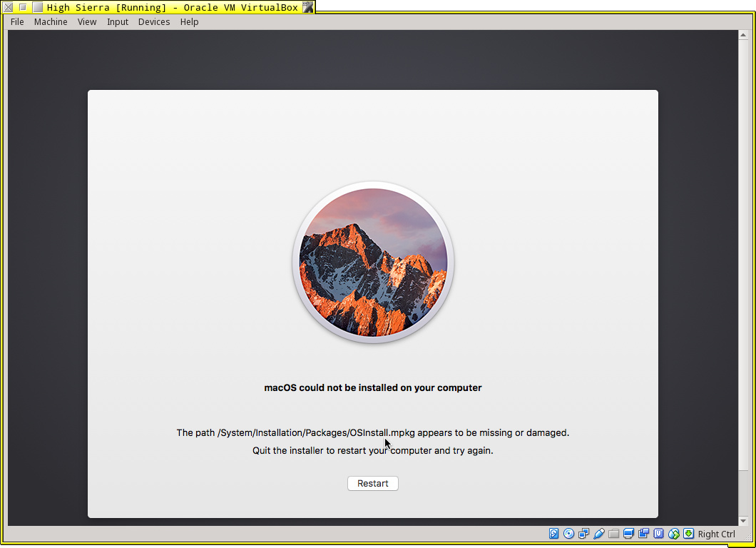Click the macOS Sierra mountain logo image

pyautogui.click(x=373, y=263)
